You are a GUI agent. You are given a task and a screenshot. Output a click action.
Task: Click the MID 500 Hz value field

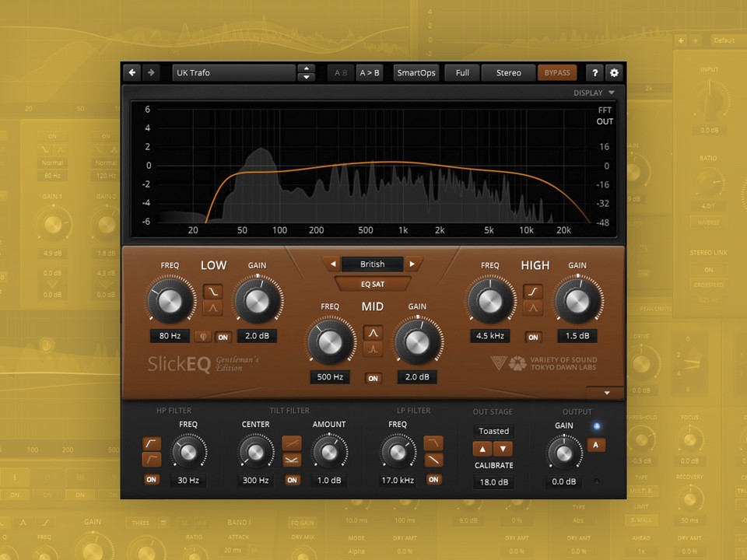coord(330,376)
